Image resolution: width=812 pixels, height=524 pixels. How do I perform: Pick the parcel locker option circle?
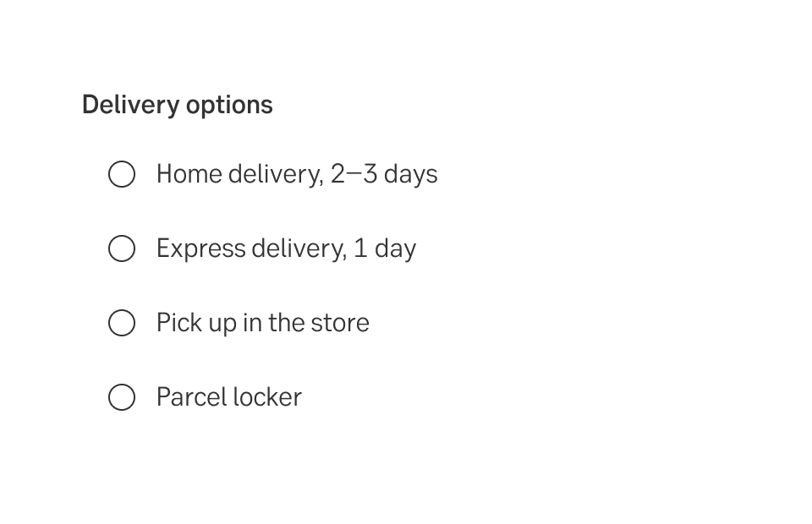(x=122, y=397)
